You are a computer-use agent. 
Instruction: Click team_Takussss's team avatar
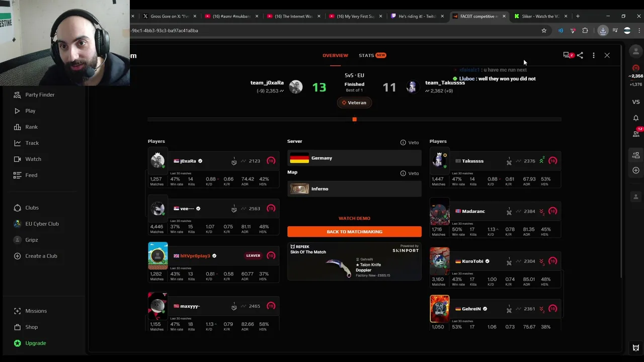pos(412,86)
